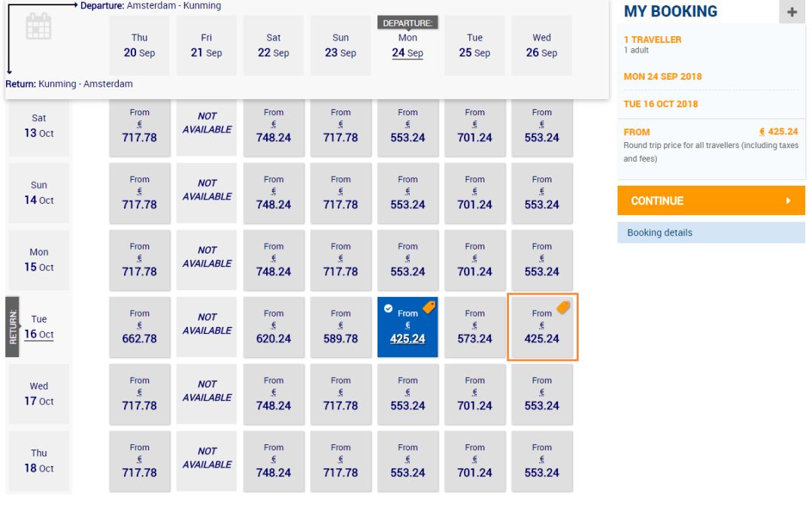
Task: Select Thu 18 Oct return date
Action: click(x=39, y=460)
